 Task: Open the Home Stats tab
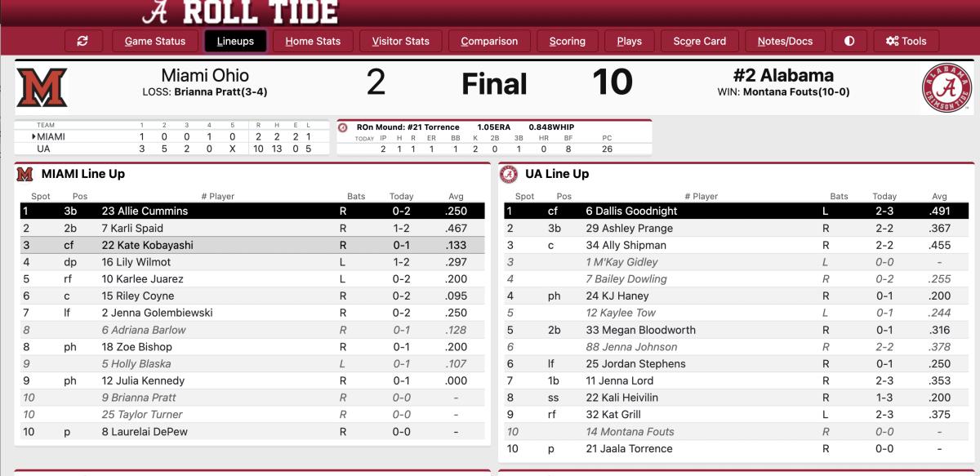tap(313, 41)
